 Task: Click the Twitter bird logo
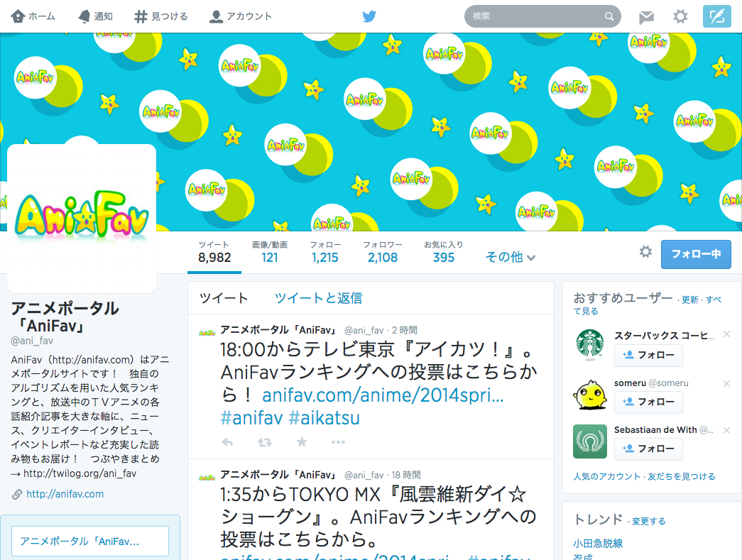tap(369, 16)
